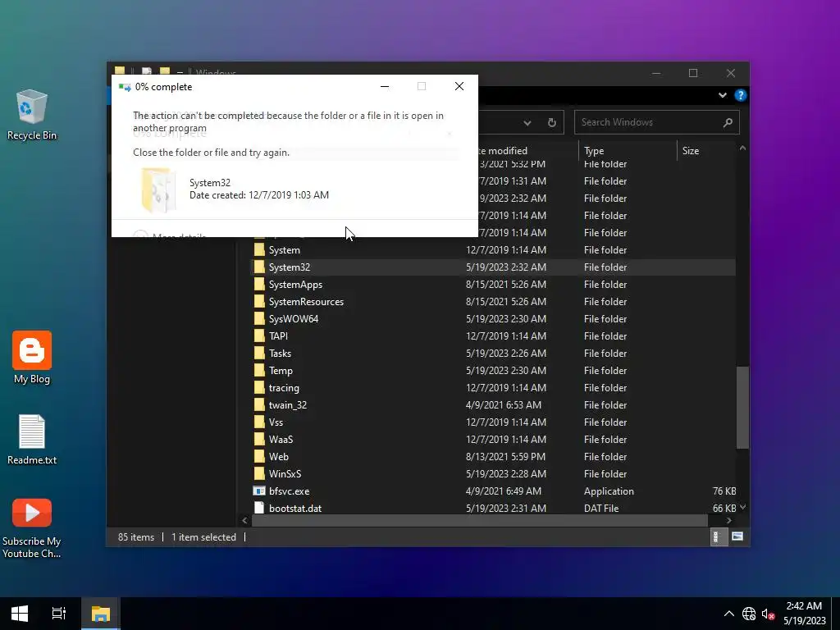Select the TAPI folder
The width and height of the screenshot is (840, 630).
(278, 336)
